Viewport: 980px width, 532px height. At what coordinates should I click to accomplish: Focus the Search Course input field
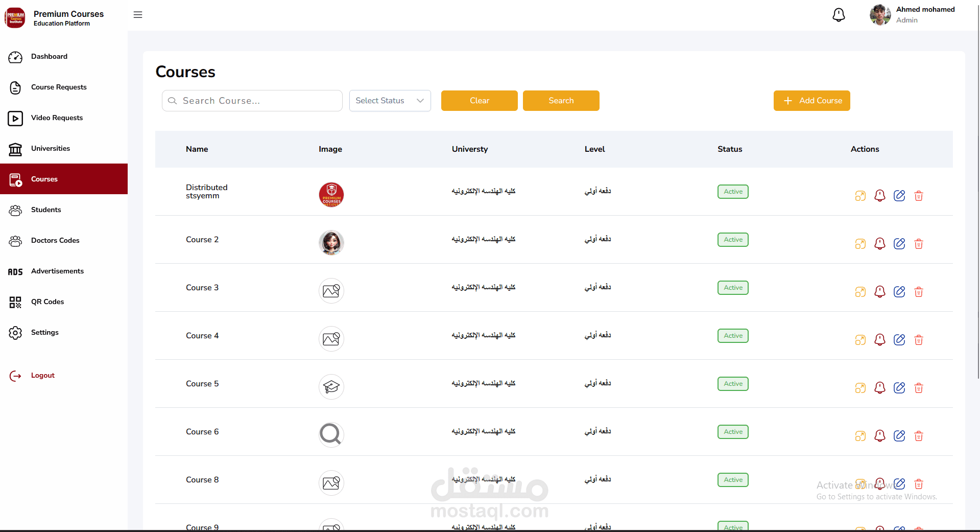[x=252, y=101]
